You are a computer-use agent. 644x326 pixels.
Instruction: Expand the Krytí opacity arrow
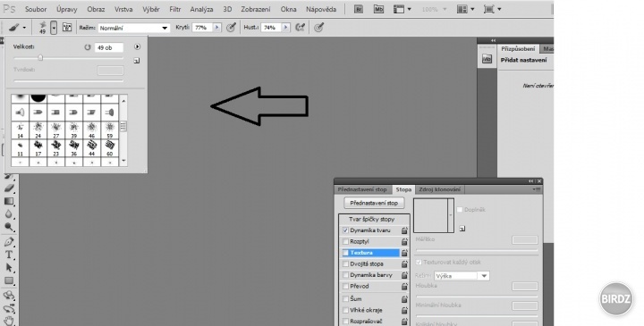(216, 28)
